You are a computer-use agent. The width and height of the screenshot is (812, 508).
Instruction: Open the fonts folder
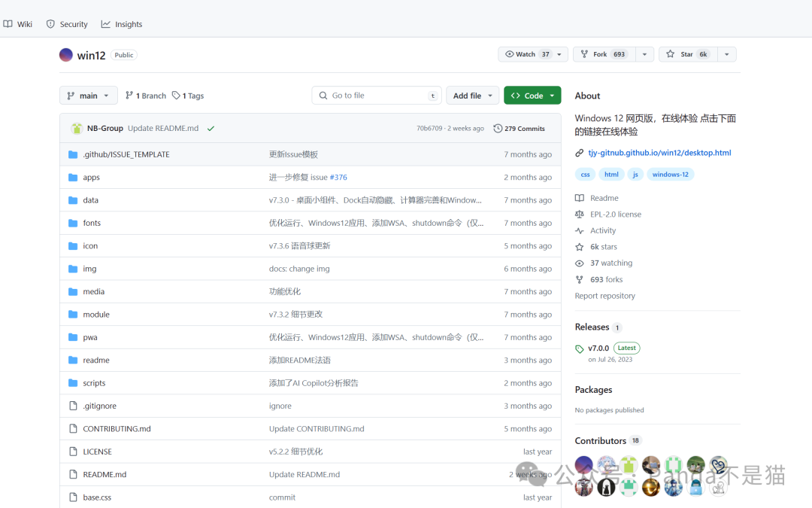tap(92, 223)
